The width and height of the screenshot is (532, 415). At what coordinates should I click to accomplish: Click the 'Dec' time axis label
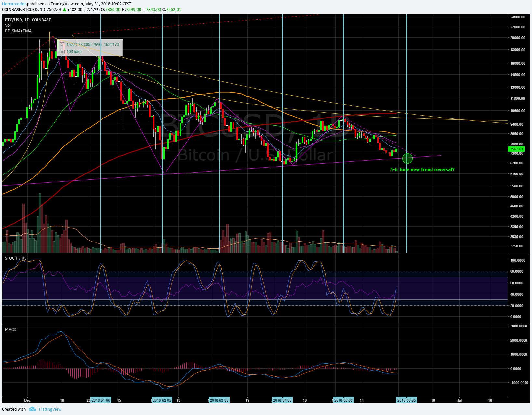[x=27, y=400]
